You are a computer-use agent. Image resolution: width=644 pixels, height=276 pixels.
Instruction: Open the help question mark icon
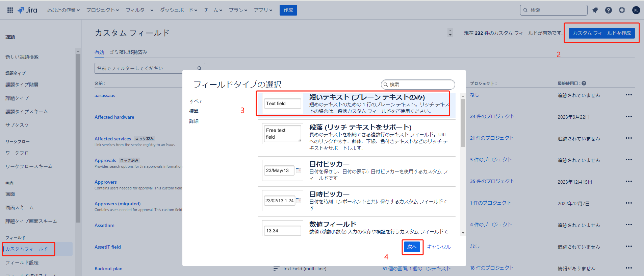pyautogui.click(x=609, y=10)
